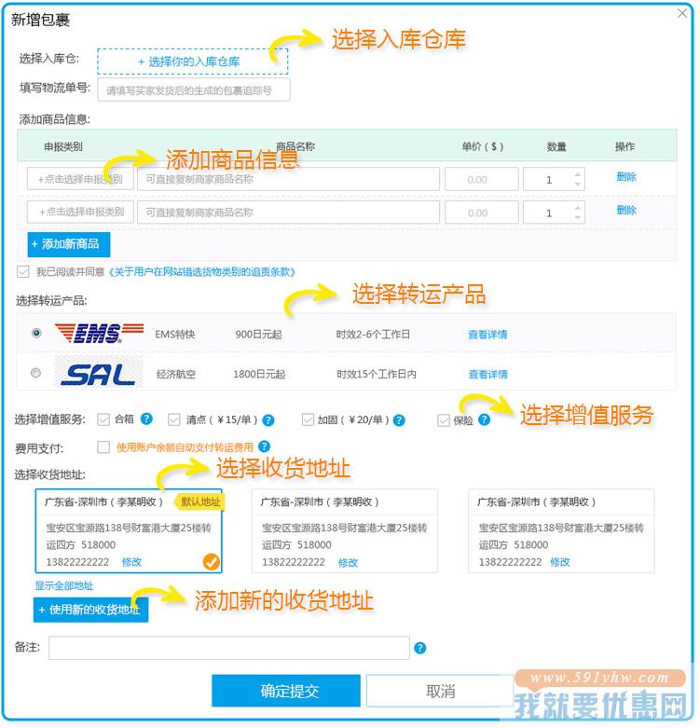Click 使用新的收货地址 button

[x=90, y=610]
